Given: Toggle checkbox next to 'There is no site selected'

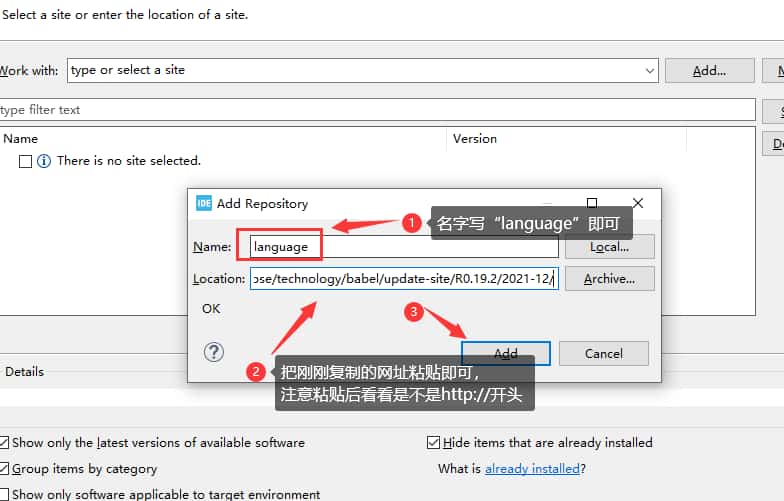Looking at the screenshot, I should [26, 161].
